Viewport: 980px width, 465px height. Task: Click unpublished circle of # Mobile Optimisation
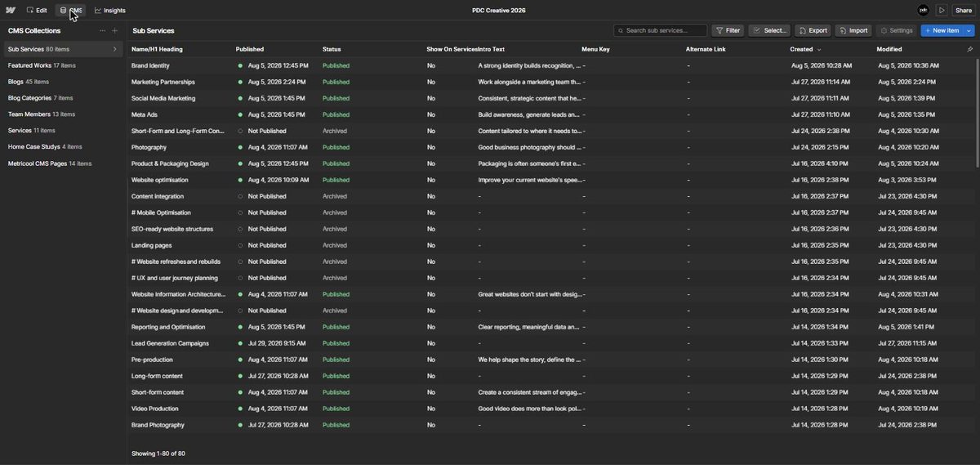click(x=240, y=212)
